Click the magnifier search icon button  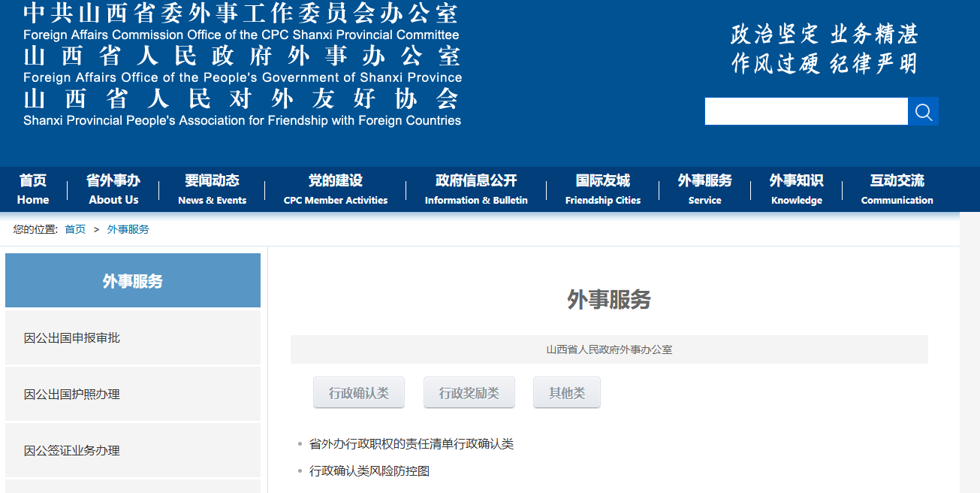pos(923,112)
